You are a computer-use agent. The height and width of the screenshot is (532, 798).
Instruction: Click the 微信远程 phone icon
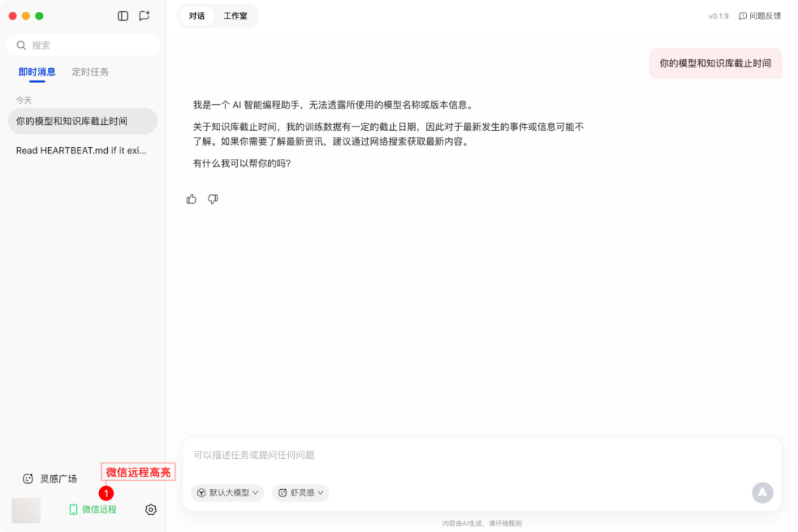pyautogui.click(x=73, y=510)
